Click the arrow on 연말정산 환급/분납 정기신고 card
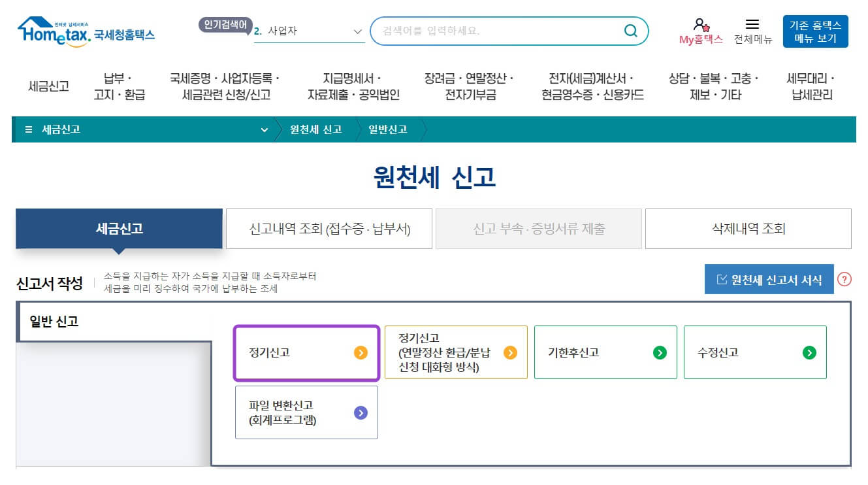868x485 pixels. pos(509,352)
